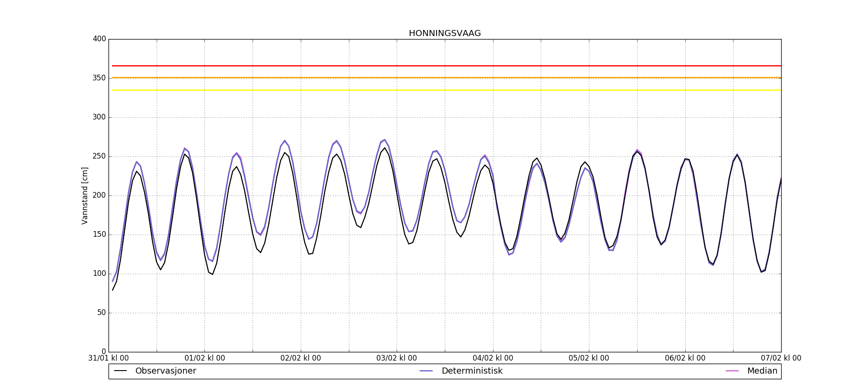Click the Observasjoner legend label
The width and height of the screenshot is (868, 391).
click(165, 371)
